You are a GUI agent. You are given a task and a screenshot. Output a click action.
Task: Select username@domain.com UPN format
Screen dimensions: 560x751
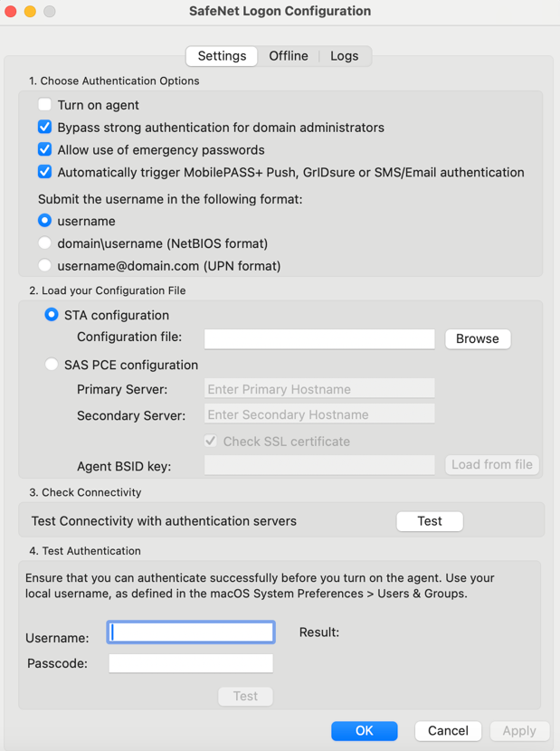point(44,266)
